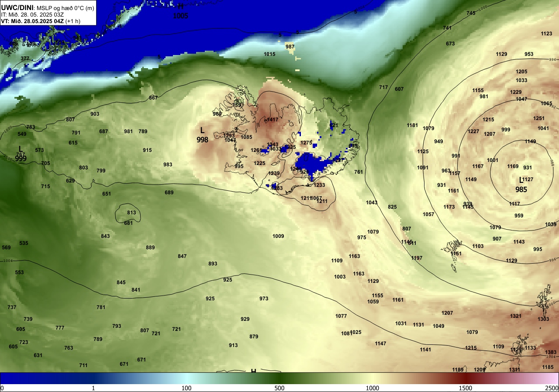
Task: Click the UWC/DINI title text
Action: 17,7
